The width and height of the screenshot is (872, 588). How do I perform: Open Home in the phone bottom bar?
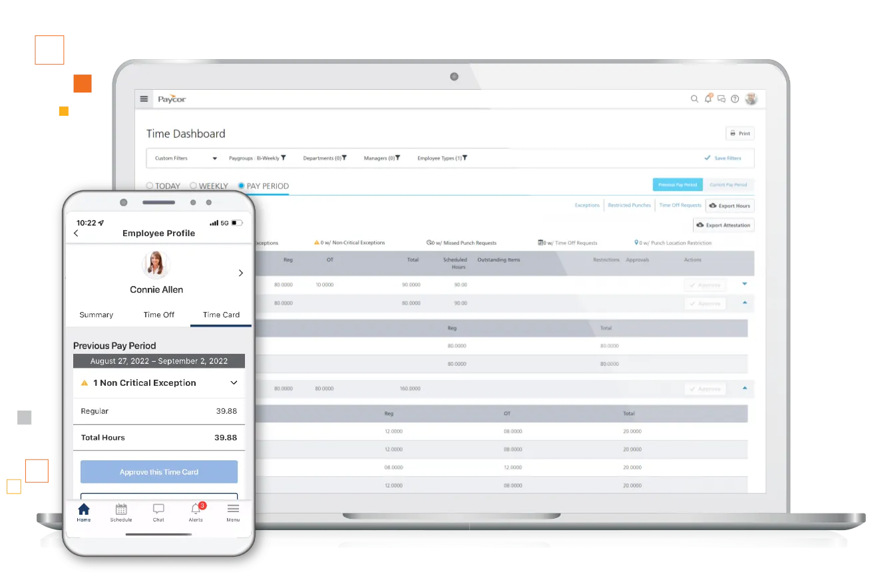[x=84, y=512]
